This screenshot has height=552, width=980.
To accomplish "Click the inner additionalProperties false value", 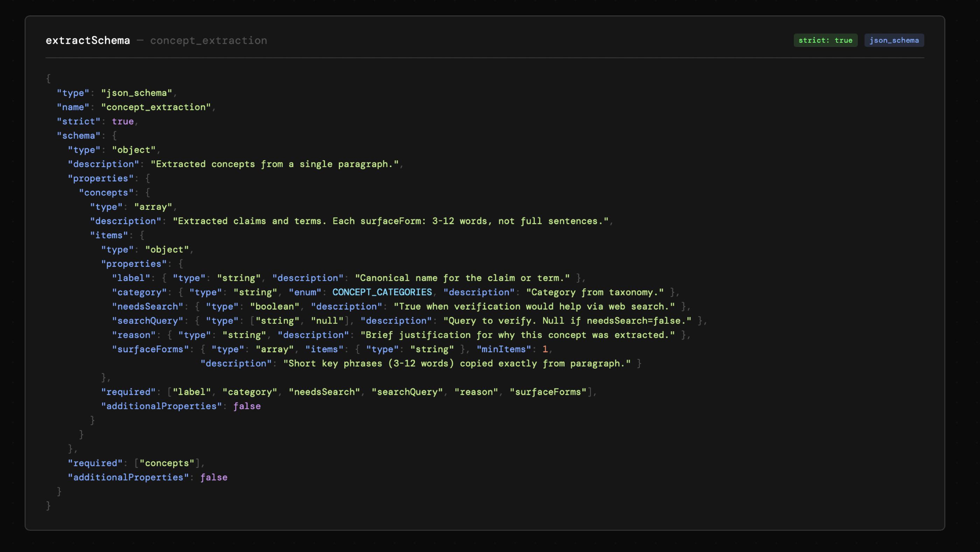I will tap(247, 406).
